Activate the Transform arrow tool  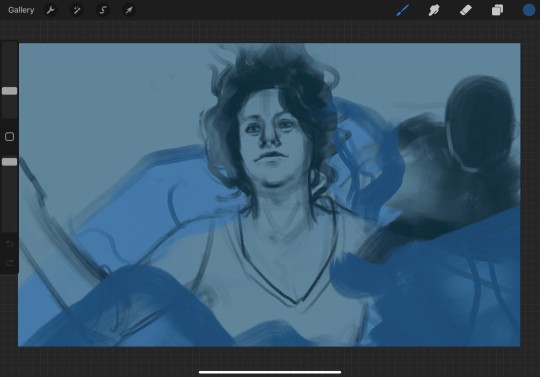[x=129, y=10]
